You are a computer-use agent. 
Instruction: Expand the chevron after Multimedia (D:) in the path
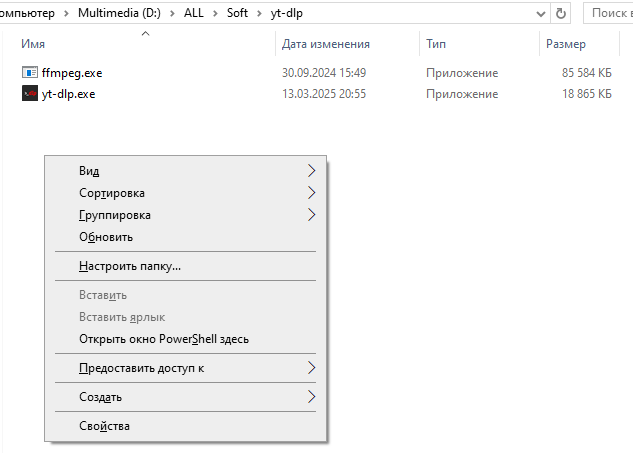(x=172, y=14)
